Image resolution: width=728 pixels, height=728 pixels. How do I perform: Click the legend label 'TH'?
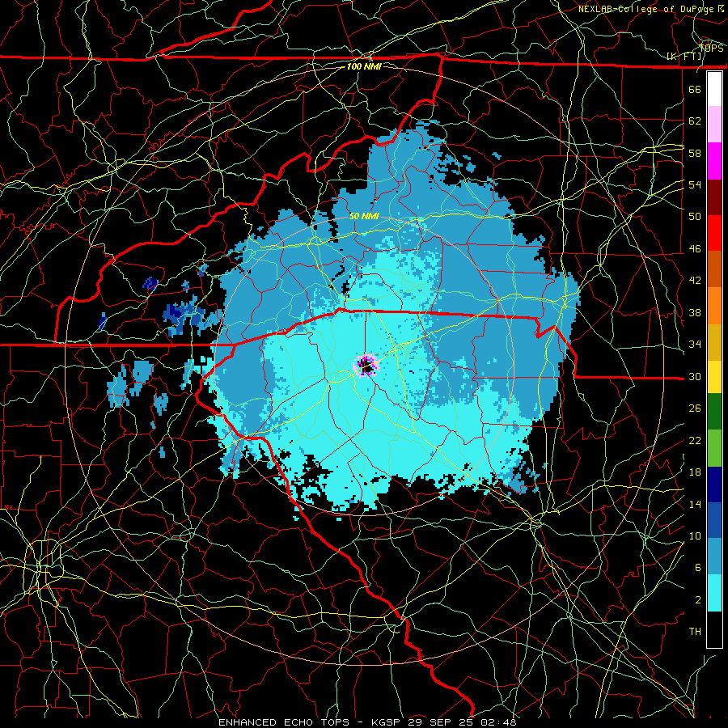tap(695, 632)
